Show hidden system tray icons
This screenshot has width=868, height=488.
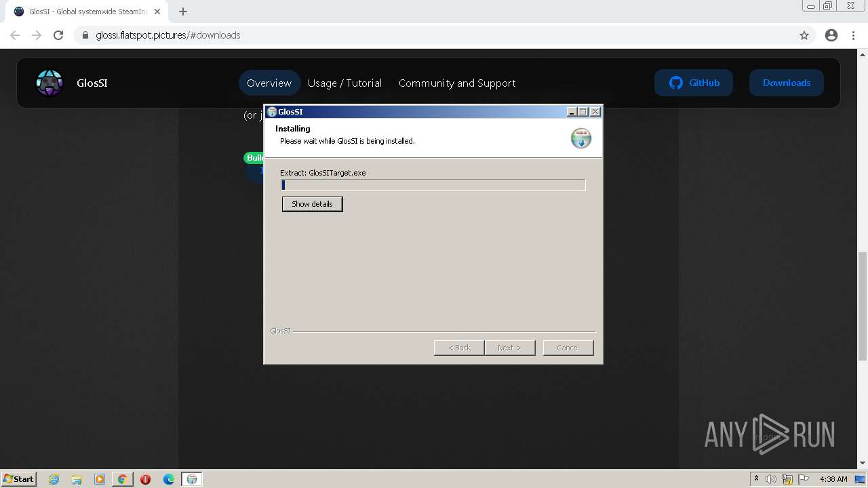757,479
